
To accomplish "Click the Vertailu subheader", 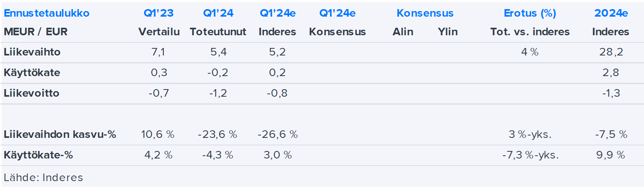I will [x=159, y=32].
